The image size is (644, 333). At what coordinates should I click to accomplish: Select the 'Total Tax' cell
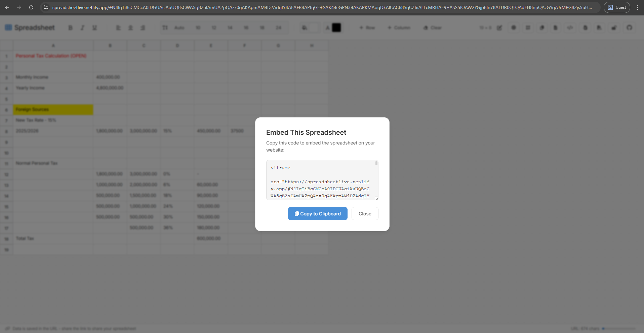coord(53,239)
